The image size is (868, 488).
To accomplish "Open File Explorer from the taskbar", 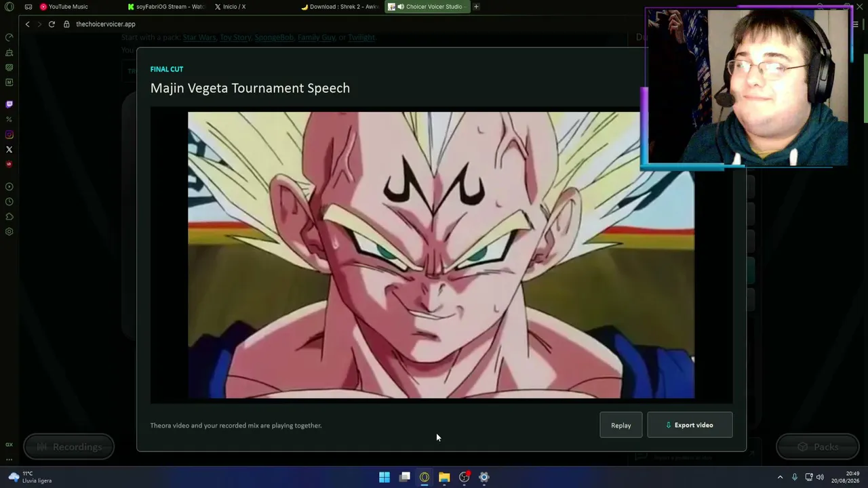I will (x=444, y=477).
